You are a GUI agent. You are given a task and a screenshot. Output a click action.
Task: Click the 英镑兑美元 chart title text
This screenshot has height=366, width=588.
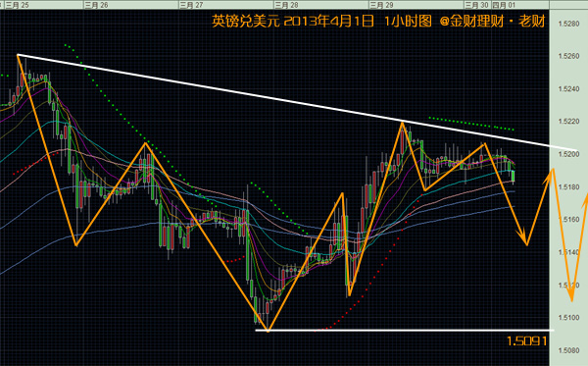246,21
